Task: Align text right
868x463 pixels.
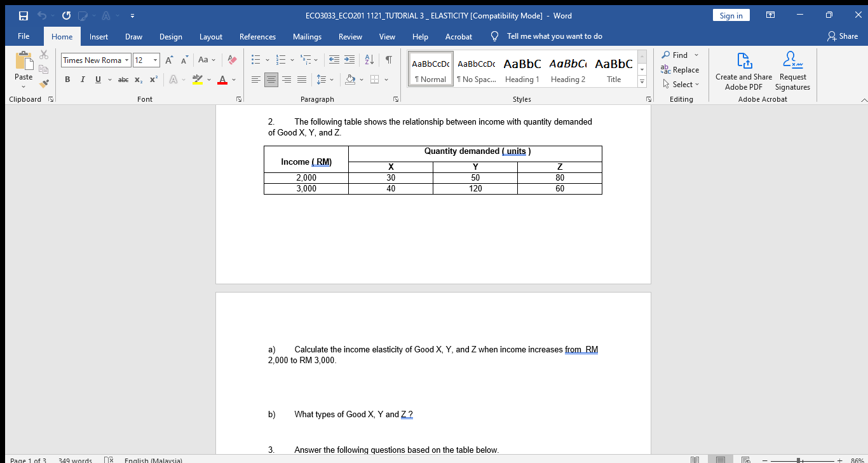Action: [x=285, y=79]
